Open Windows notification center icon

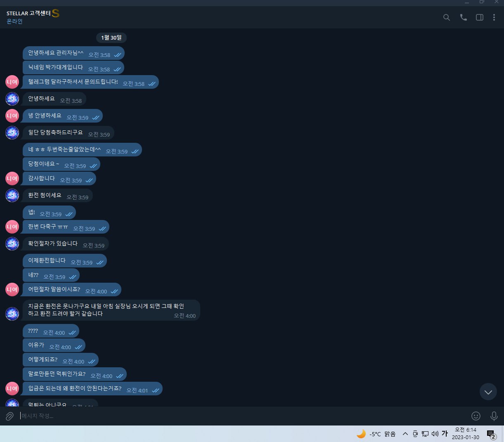tap(491, 434)
